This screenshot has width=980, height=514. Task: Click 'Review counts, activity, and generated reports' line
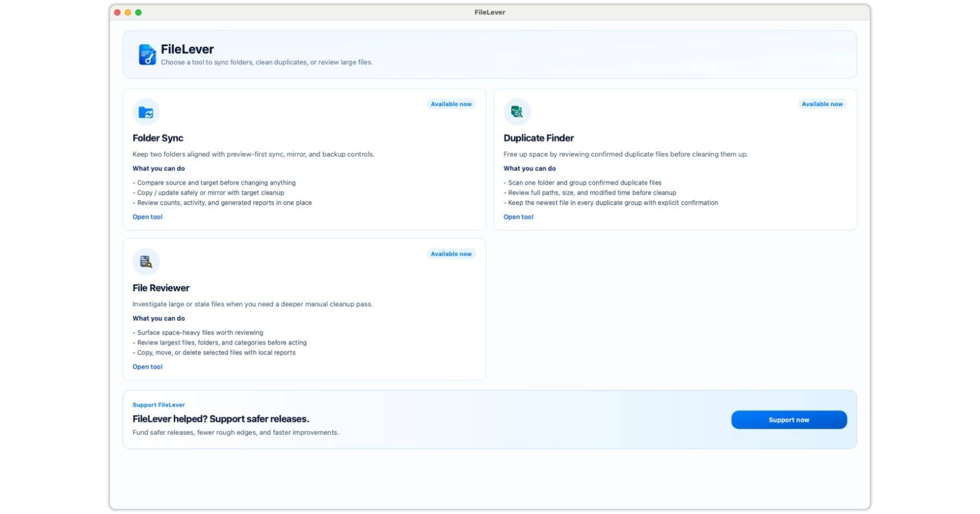pyautogui.click(x=222, y=203)
